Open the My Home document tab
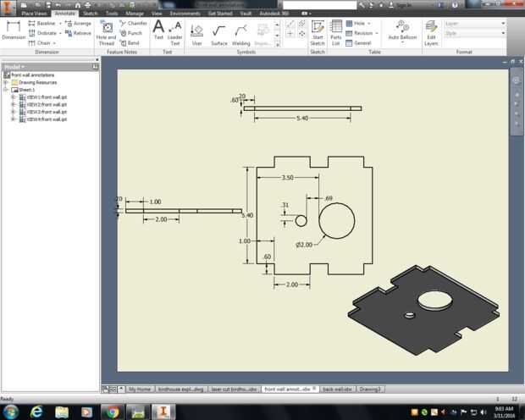This screenshot has width=525, height=420. pyautogui.click(x=140, y=390)
